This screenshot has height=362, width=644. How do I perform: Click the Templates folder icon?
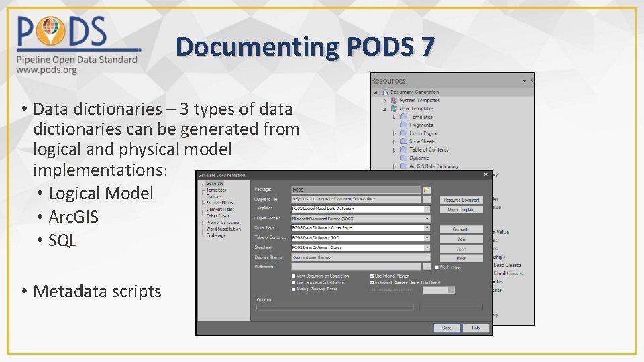404,117
